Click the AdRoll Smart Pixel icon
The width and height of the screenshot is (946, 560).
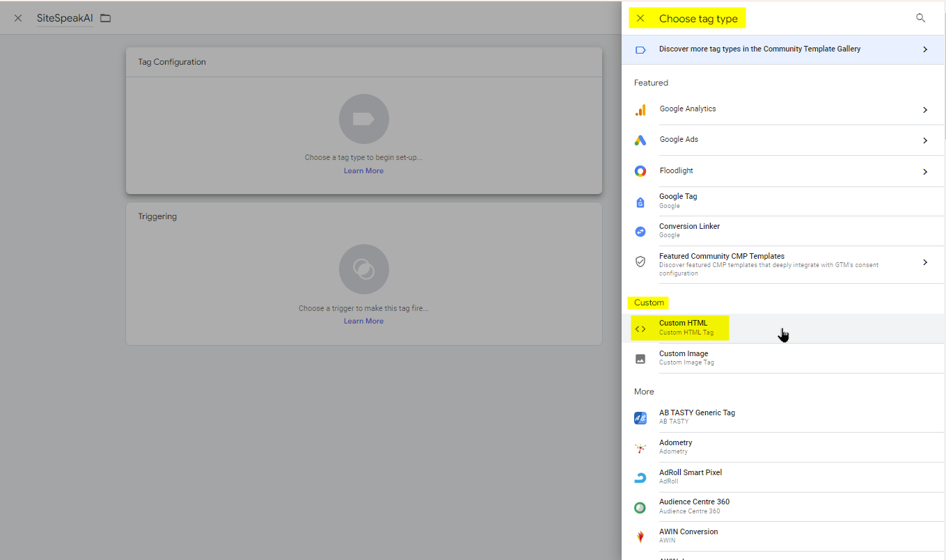pos(640,478)
